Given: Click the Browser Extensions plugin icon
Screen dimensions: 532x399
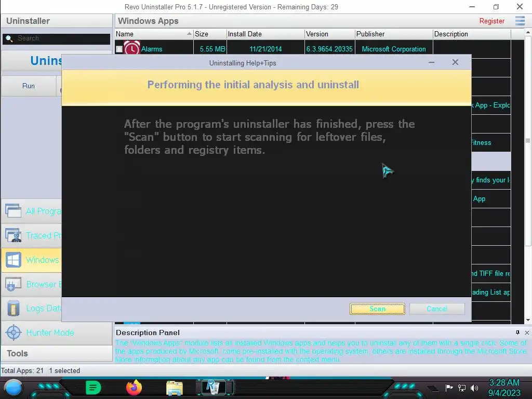Looking at the screenshot, I should click(13, 284).
